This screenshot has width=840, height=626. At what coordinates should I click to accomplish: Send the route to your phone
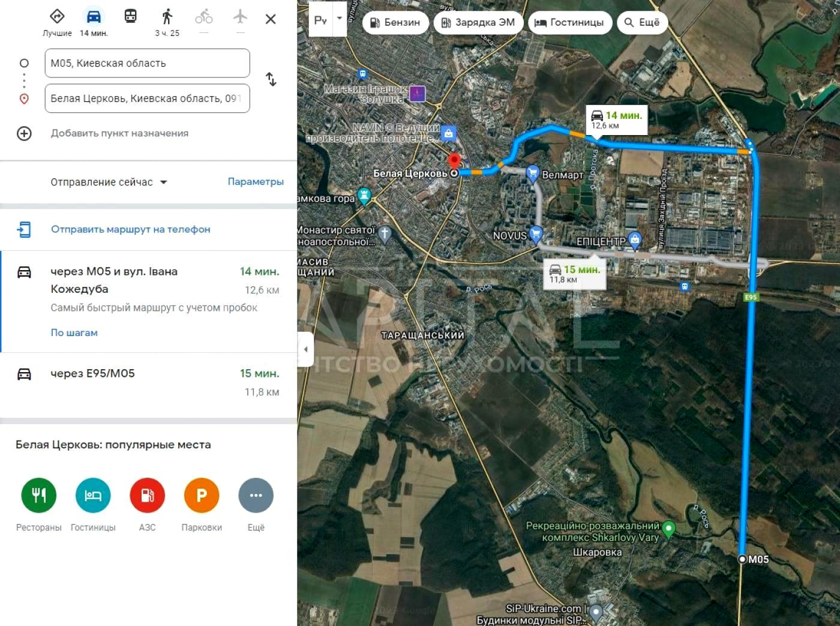(x=131, y=229)
